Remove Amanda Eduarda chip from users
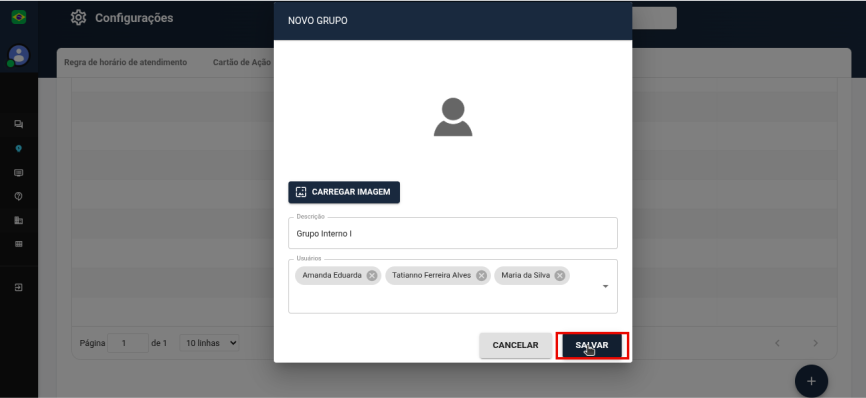 372,275
